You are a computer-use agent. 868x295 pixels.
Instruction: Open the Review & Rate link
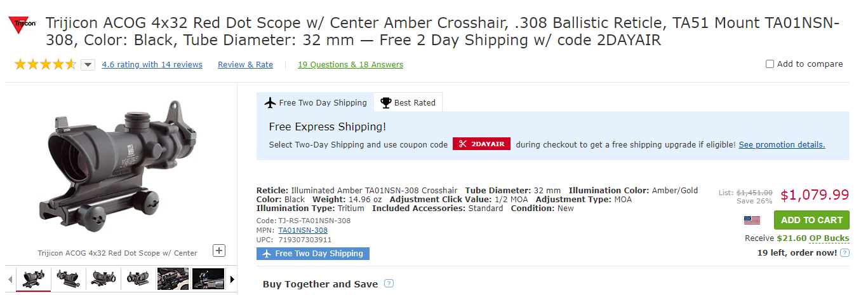pos(245,64)
